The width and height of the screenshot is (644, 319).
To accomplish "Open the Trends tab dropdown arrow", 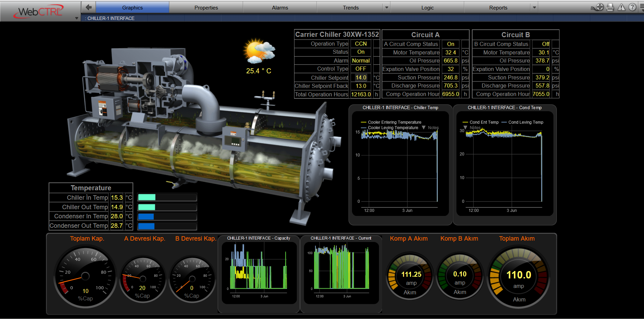I will point(387,7).
